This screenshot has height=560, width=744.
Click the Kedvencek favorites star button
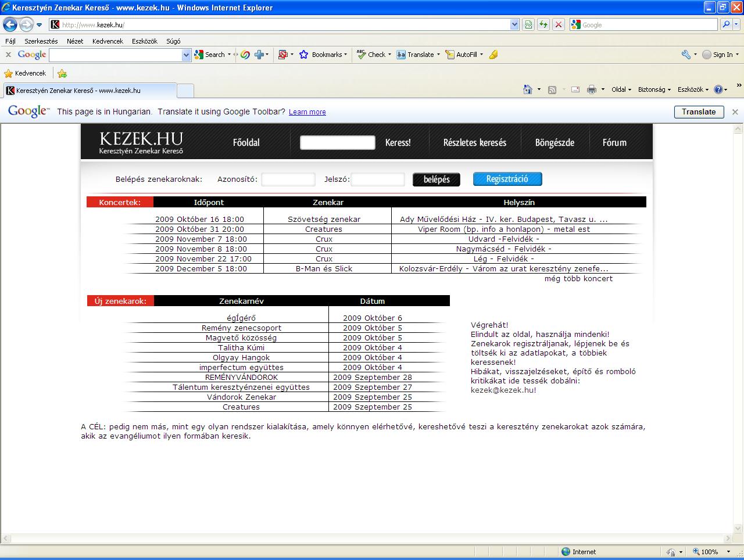click(25, 73)
